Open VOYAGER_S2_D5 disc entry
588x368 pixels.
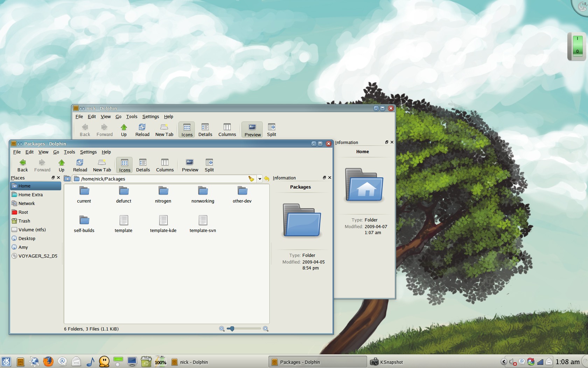pos(36,256)
